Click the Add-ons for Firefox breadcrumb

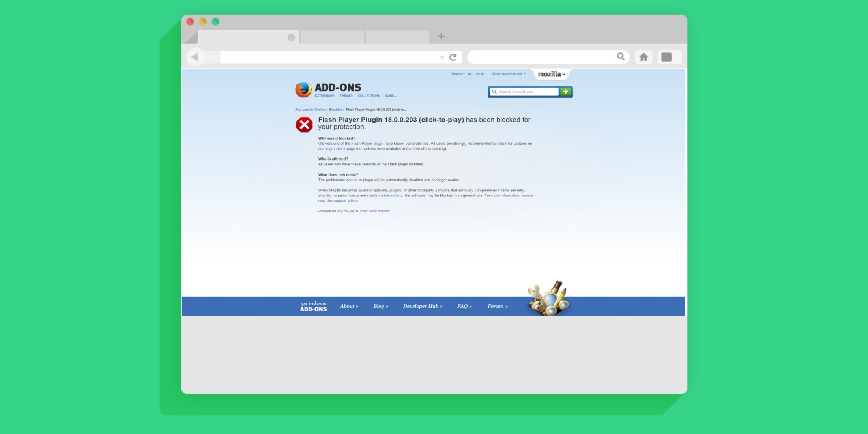tap(310, 110)
